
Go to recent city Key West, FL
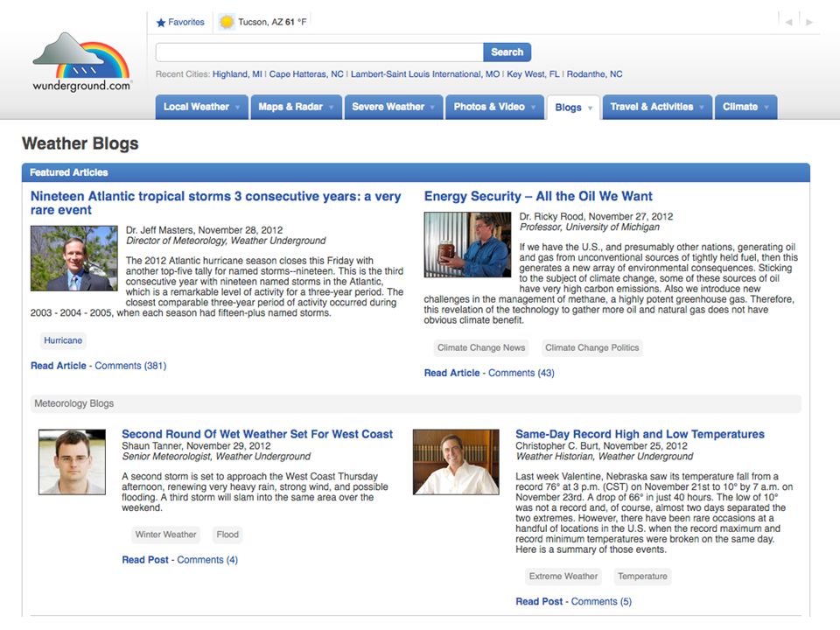[x=533, y=73]
